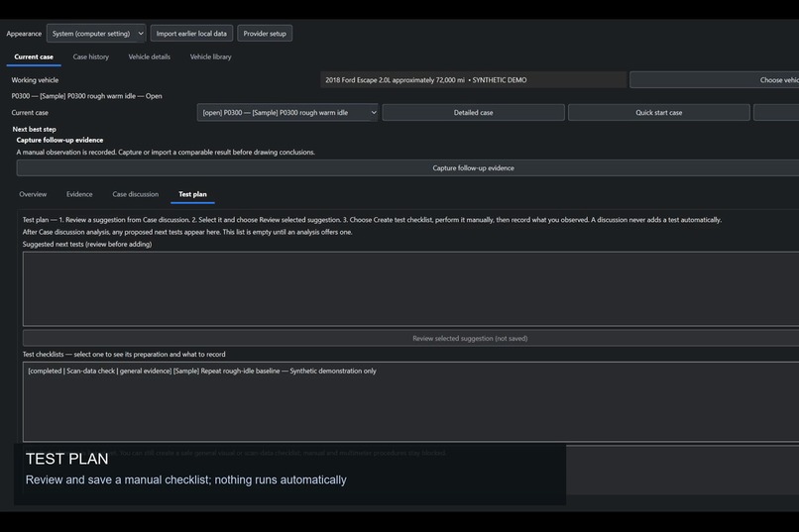Start a Quick start case
799x532 pixels.
tap(659, 113)
